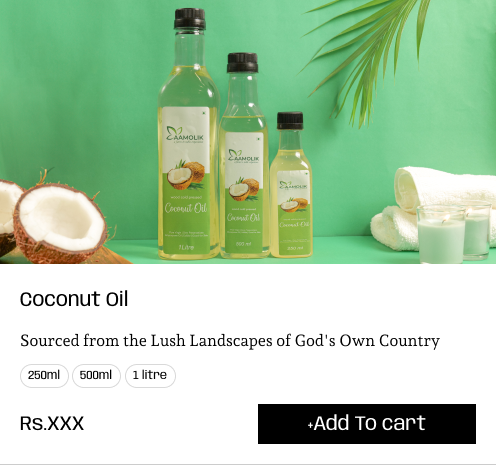Image resolution: width=496 pixels, height=465 pixels.
Task: Click the plus icon on Add To cart
Action: tap(310, 425)
